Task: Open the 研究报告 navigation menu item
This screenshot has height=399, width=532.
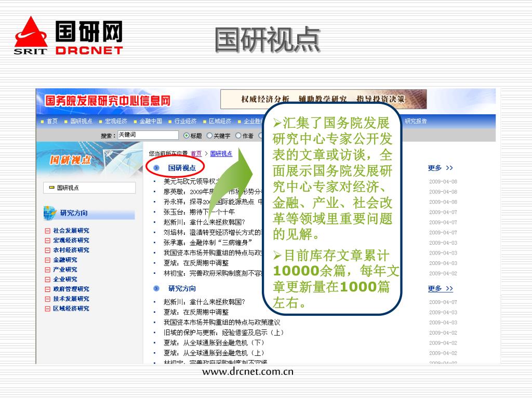Action: [416, 121]
